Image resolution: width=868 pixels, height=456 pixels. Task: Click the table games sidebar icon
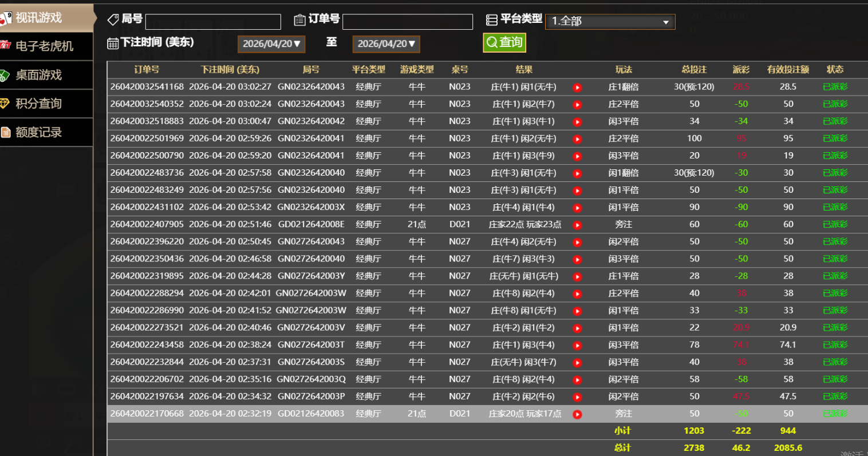pyautogui.click(x=5, y=75)
